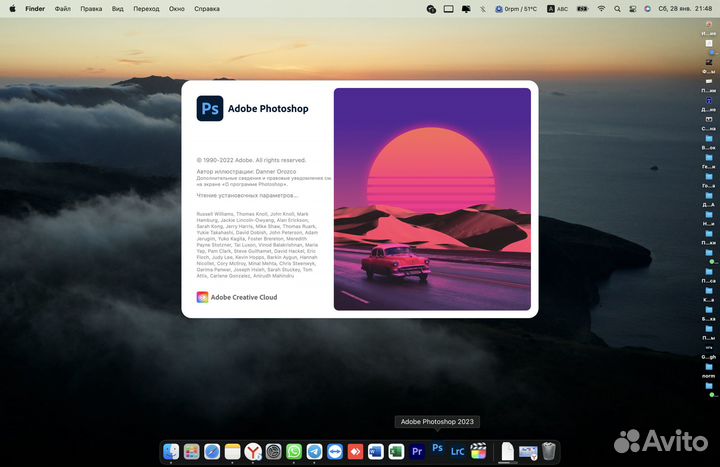The height and width of the screenshot is (467, 720).
Task: Activate Siri from menu bar
Action: click(x=647, y=9)
